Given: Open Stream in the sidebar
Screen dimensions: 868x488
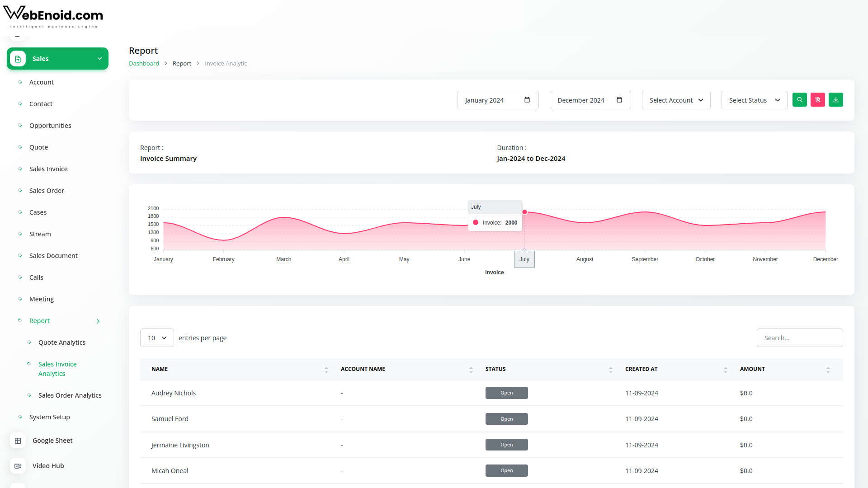Looking at the screenshot, I should point(40,234).
